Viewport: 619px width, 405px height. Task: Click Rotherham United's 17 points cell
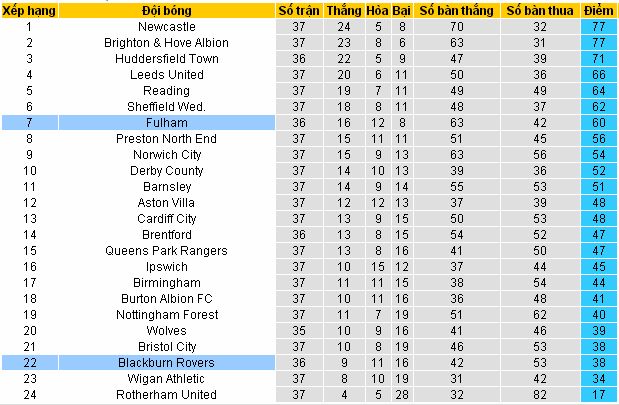(x=598, y=395)
